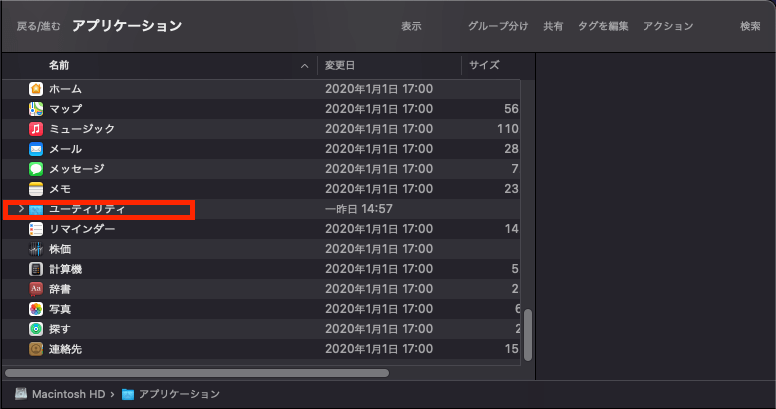
Task: Click アプリケーション folder icon in path bar
Action: click(128, 395)
